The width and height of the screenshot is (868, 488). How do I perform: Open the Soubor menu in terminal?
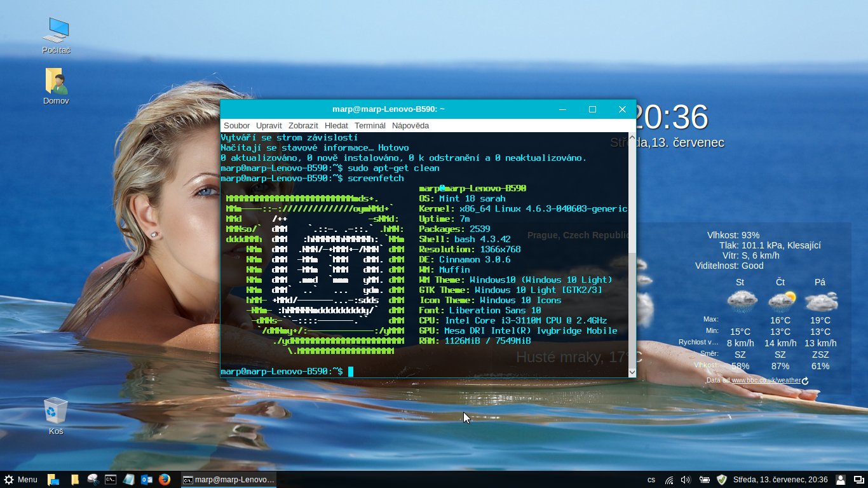236,126
